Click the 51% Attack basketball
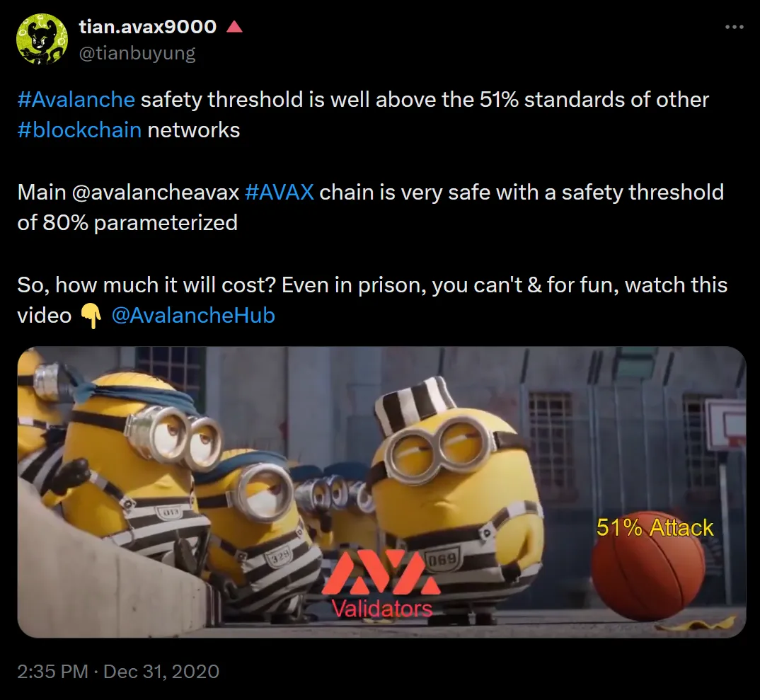 pyautogui.click(x=648, y=566)
